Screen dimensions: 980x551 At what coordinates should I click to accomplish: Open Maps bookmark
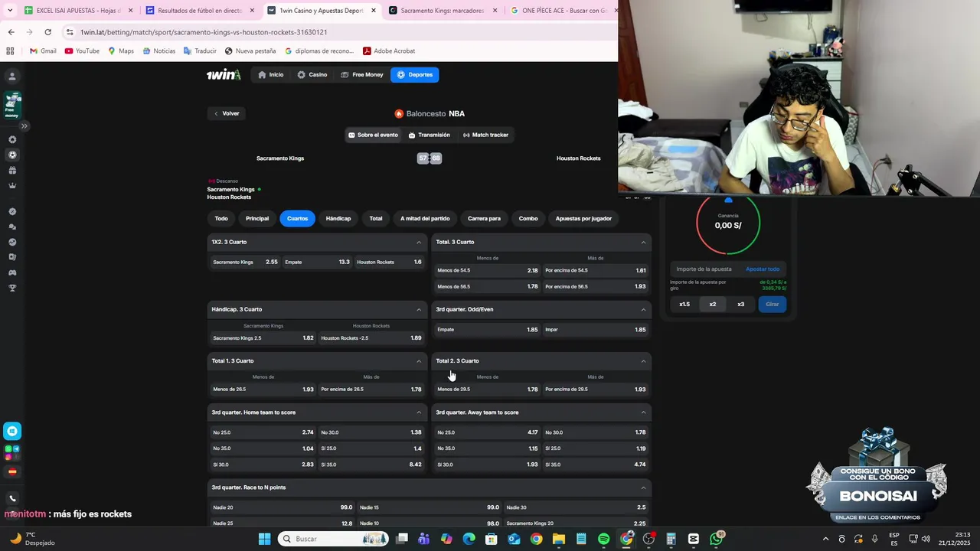(x=120, y=51)
